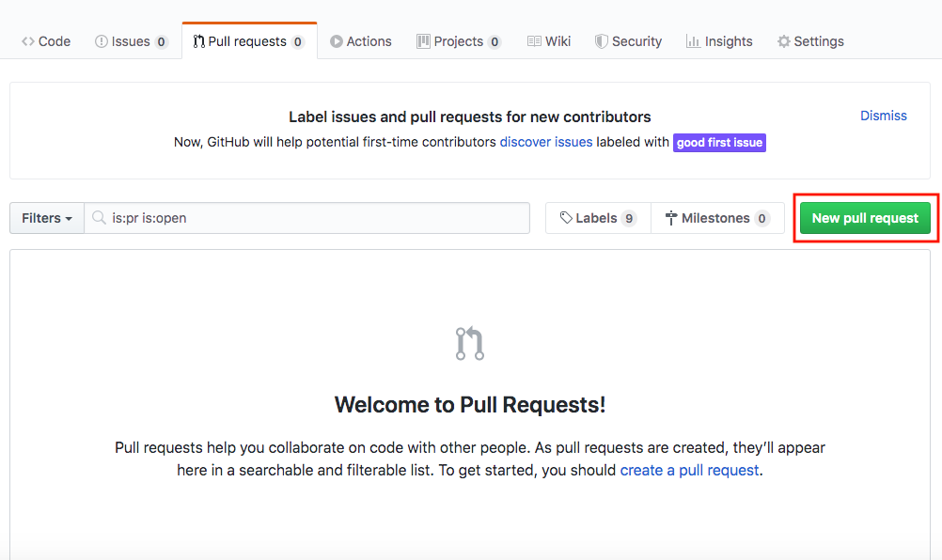Image resolution: width=942 pixels, height=560 pixels.
Task: Select the Pull requests tab
Action: 249,41
